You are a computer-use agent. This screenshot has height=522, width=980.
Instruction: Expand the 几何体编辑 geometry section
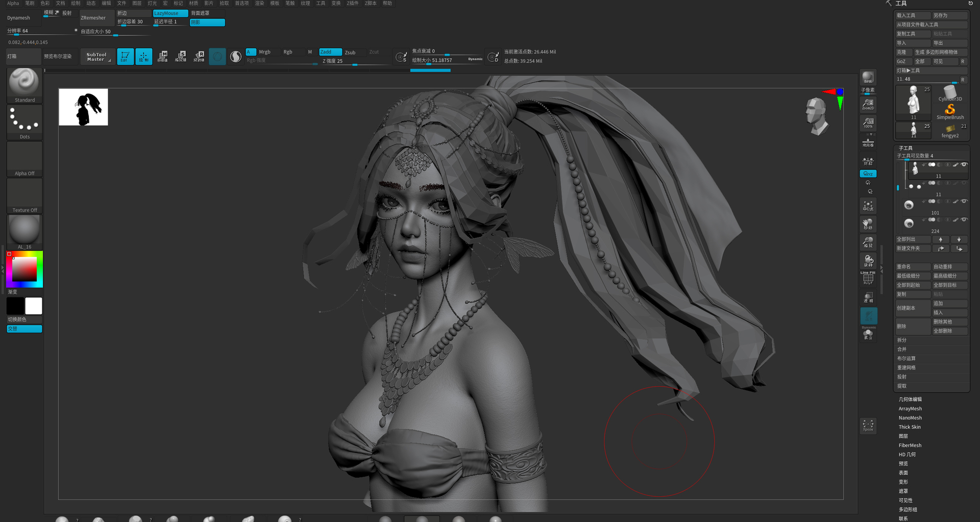click(x=910, y=400)
